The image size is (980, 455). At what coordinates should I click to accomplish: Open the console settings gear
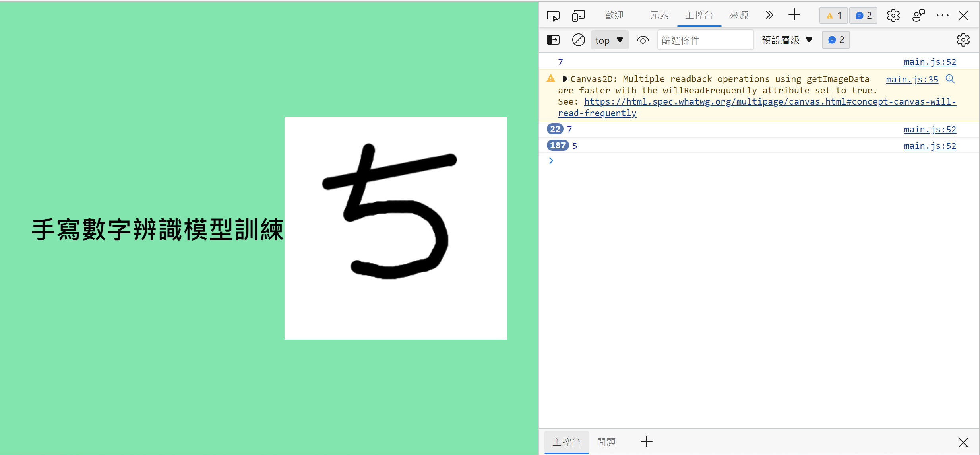pyautogui.click(x=963, y=40)
